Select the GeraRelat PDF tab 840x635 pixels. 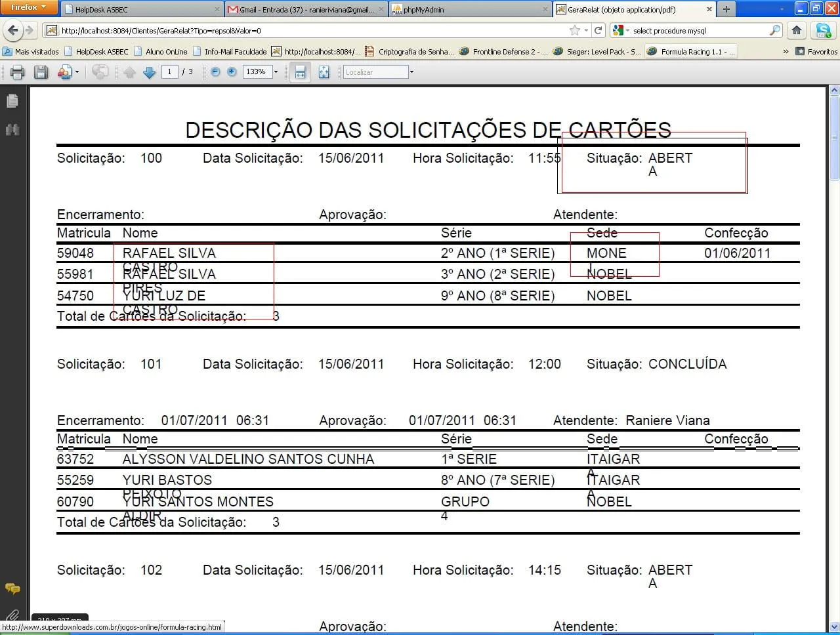[634, 10]
